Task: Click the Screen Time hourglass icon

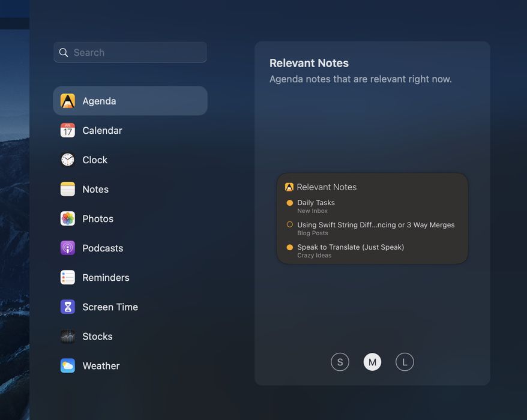Action: [x=68, y=307]
